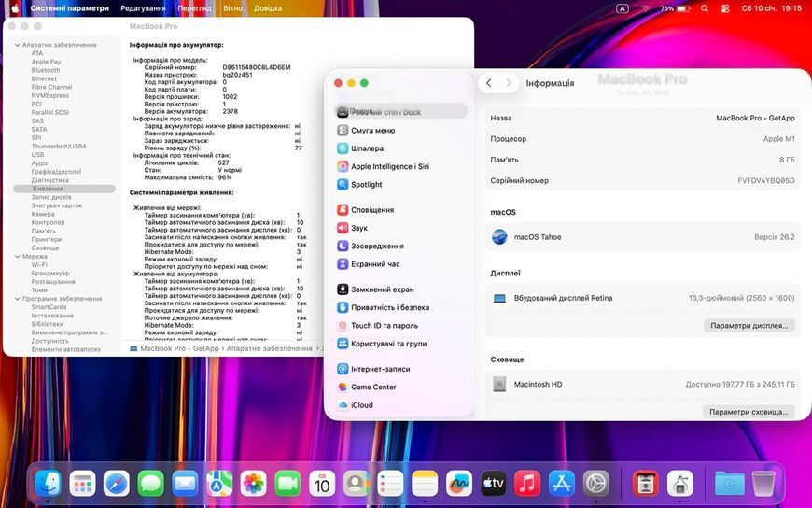Open Freeform app in Dock
Image resolution: width=812 pixels, height=508 pixels.
click(x=459, y=484)
